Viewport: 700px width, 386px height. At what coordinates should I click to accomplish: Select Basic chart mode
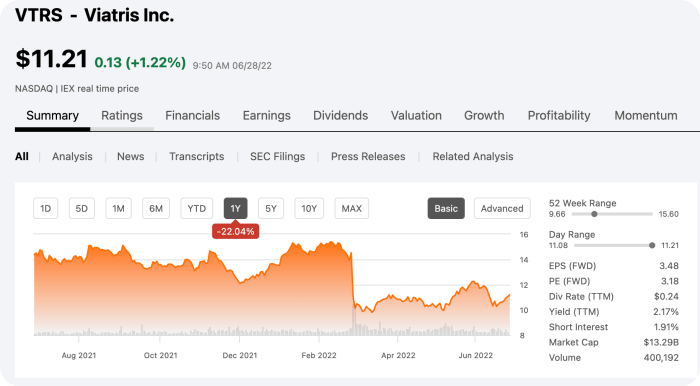pyautogui.click(x=446, y=208)
